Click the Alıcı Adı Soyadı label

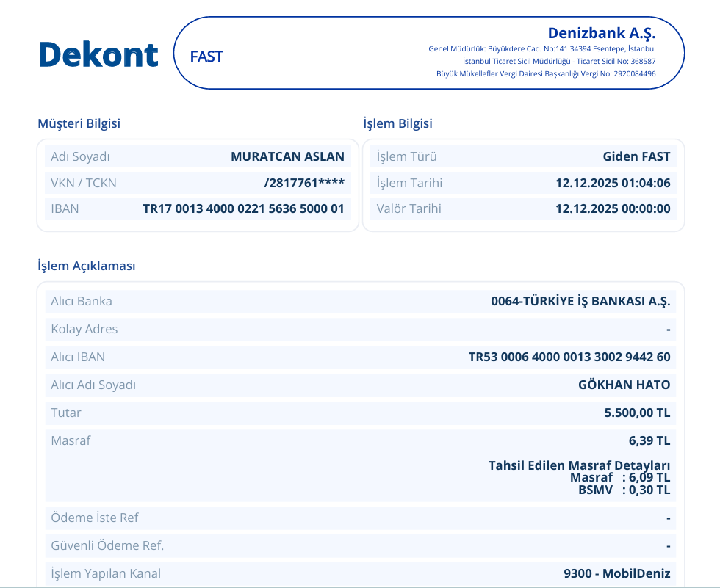(93, 385)
